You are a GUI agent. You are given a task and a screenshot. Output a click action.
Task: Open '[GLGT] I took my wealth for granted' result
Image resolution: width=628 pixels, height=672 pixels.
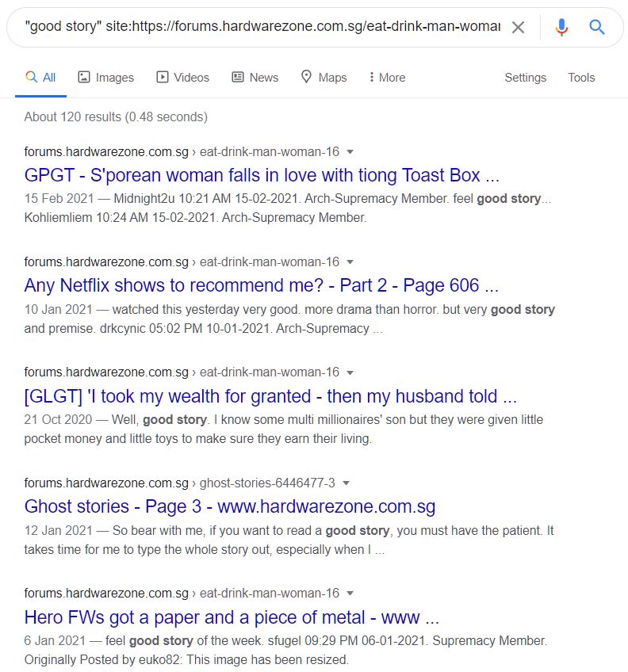270,396
